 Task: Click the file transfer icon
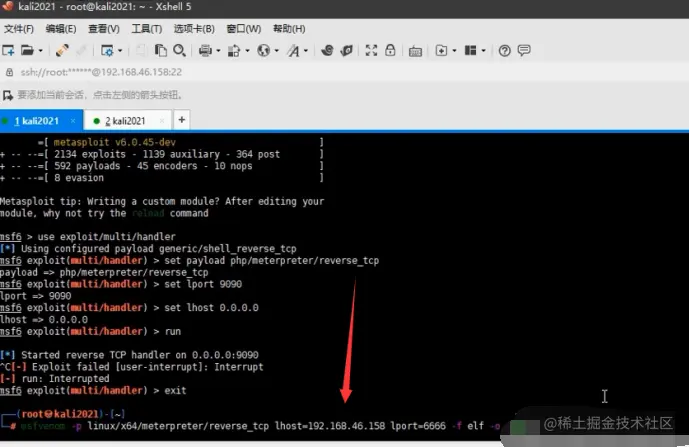(234, 51)
